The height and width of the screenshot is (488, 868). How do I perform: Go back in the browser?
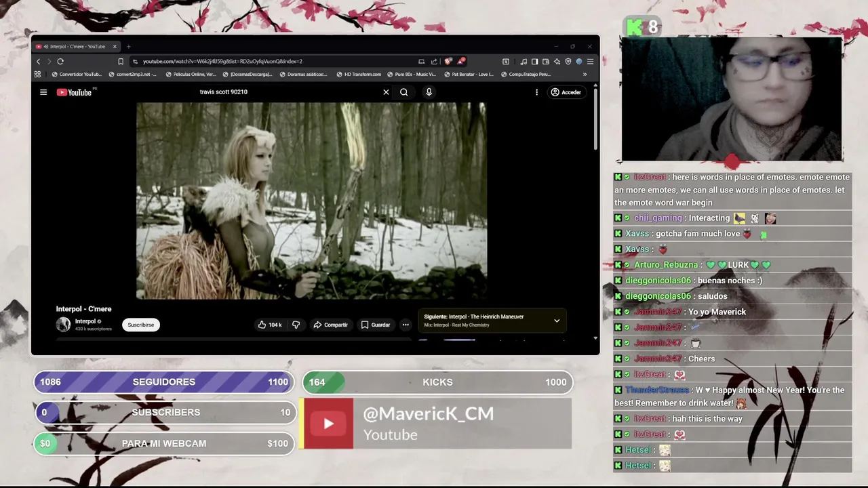coord(39,62)
